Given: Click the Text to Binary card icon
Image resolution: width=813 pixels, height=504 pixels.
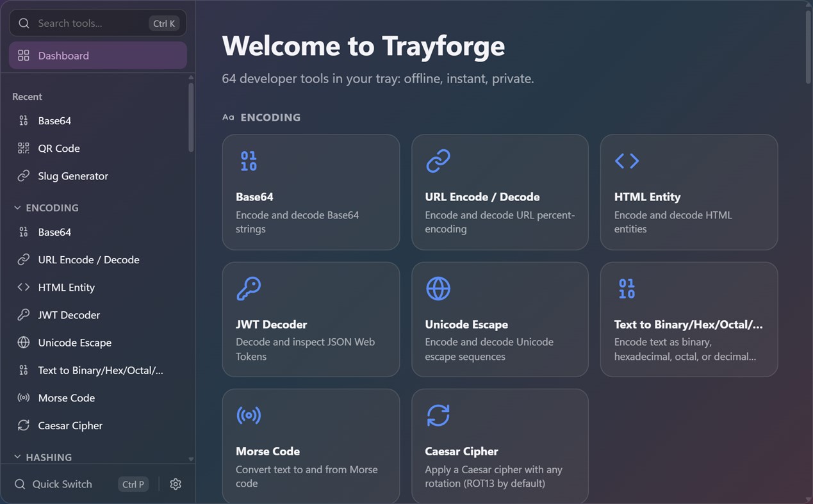Looking at the screenshot, I should (x=627, y=288).
